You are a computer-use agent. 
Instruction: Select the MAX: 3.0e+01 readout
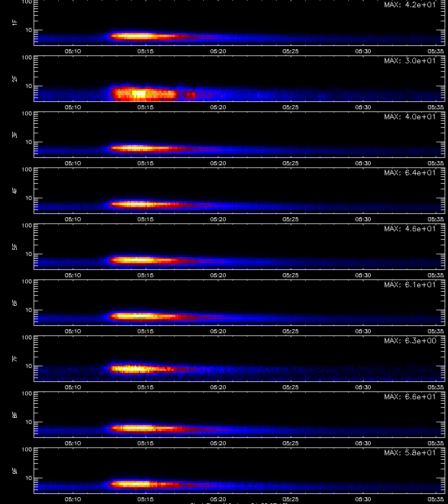pos(410,60)
